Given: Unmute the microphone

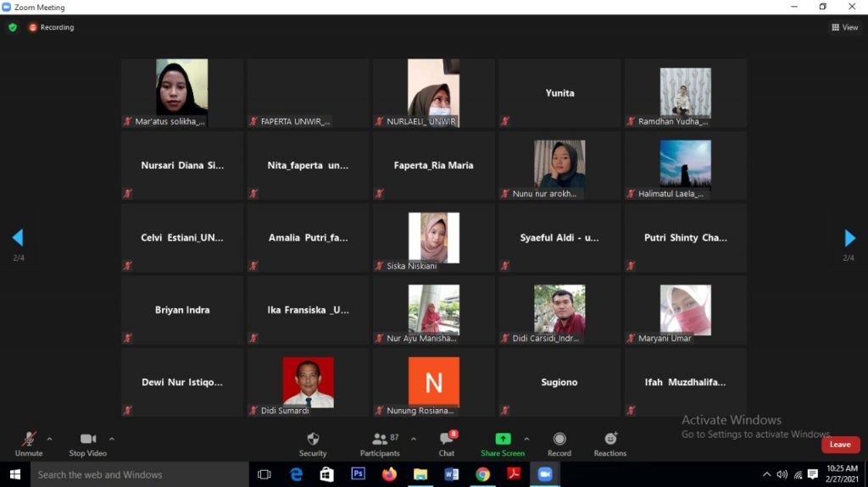Looking at the screenshot, I should tap(29, 439).
